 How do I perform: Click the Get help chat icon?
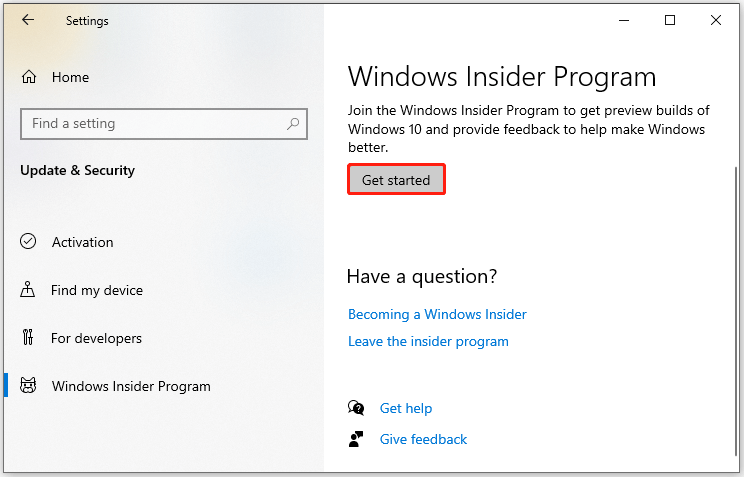356,408
